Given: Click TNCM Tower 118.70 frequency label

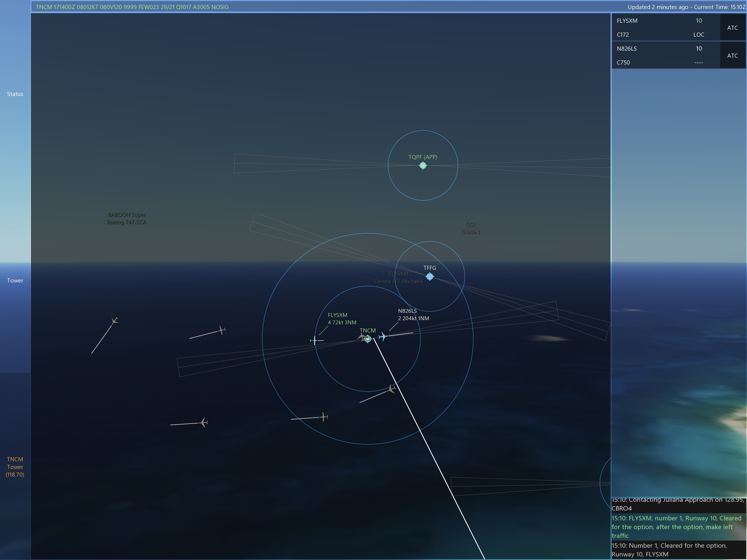Looking at the screenshot, I should pyautogui.click(x=15, y=467).
